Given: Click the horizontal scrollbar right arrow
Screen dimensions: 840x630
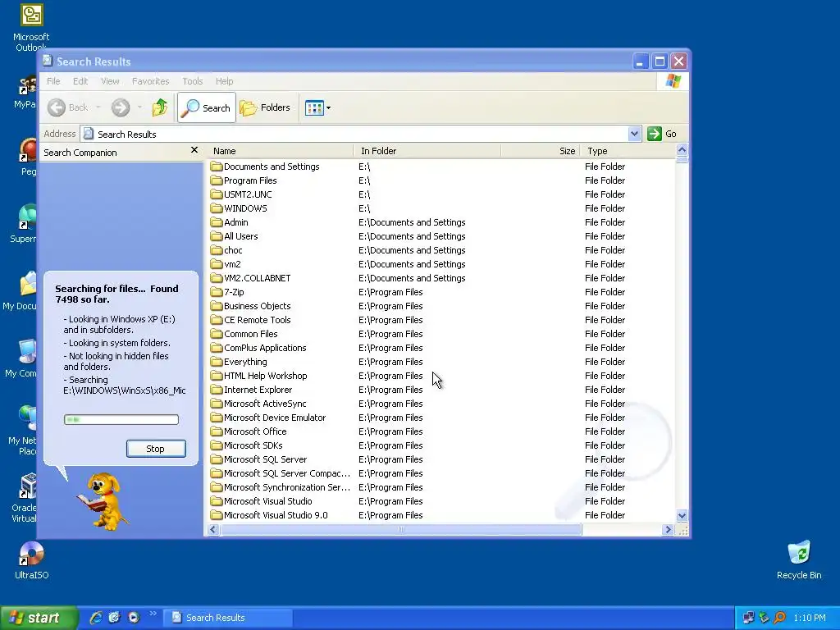Looking at the screenshot, I should (668, 529).
